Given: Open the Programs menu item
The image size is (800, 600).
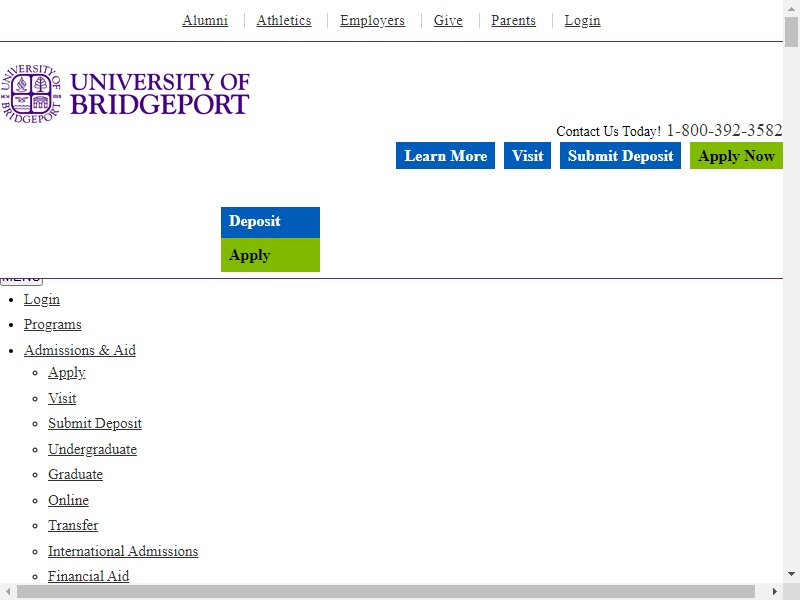Looking at the screenshot, I should (53, 324).
